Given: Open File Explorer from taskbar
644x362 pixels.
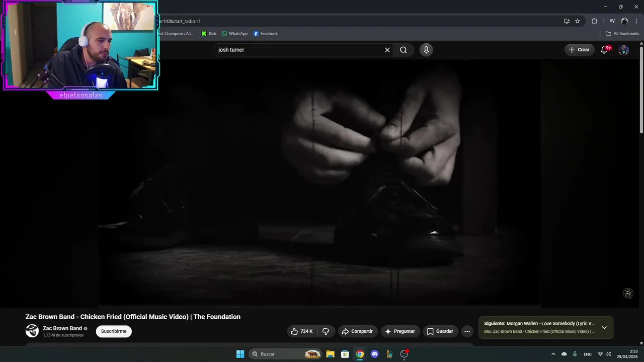Looking at the screenshot, I should 330,354.
